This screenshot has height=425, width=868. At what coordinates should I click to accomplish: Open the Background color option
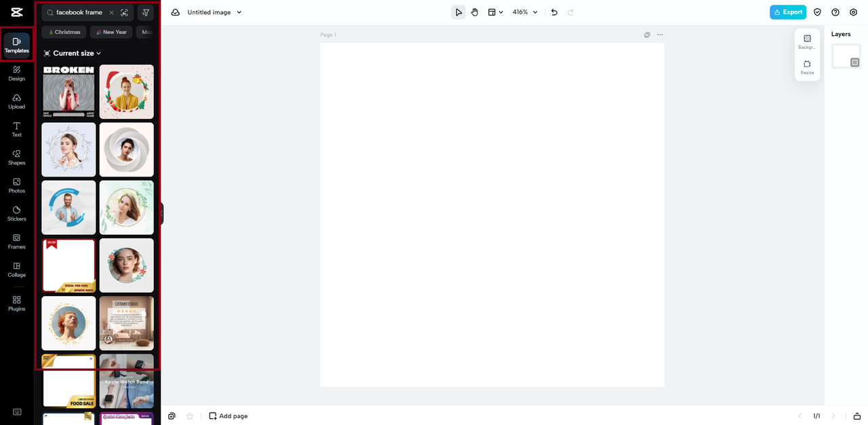coord(807,42)
